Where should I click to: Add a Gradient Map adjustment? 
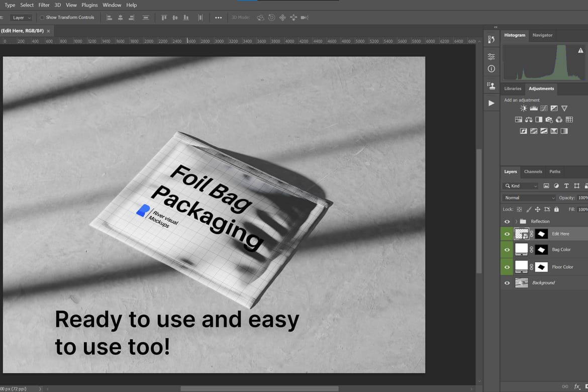564,131
